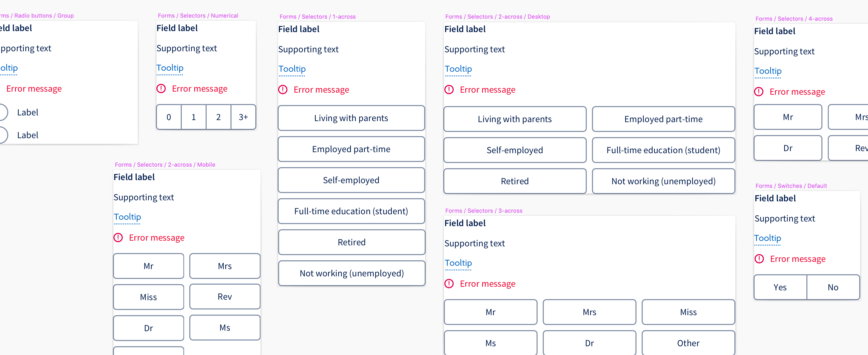Click the error icon in 2-across Mobile frame
The image size is (868, 355).
pos(118,238)
